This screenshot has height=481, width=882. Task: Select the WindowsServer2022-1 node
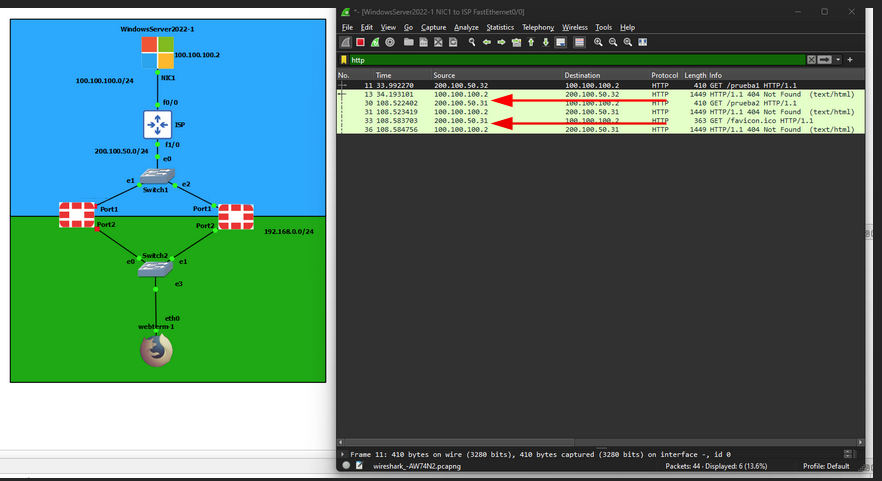(158, 53)
